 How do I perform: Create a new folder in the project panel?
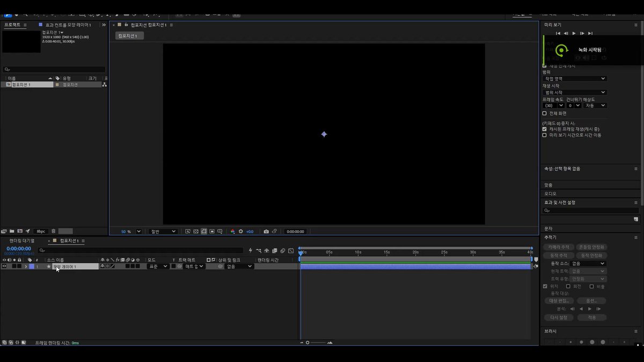[12, 231]
